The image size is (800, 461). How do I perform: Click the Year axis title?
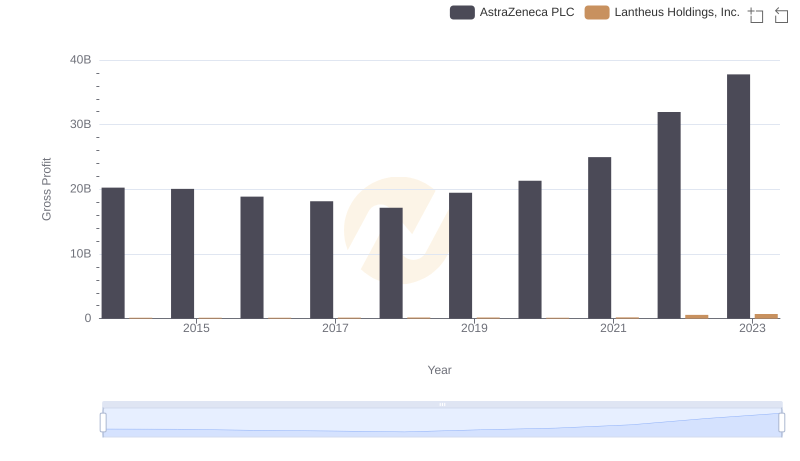[x=439, y=370]
